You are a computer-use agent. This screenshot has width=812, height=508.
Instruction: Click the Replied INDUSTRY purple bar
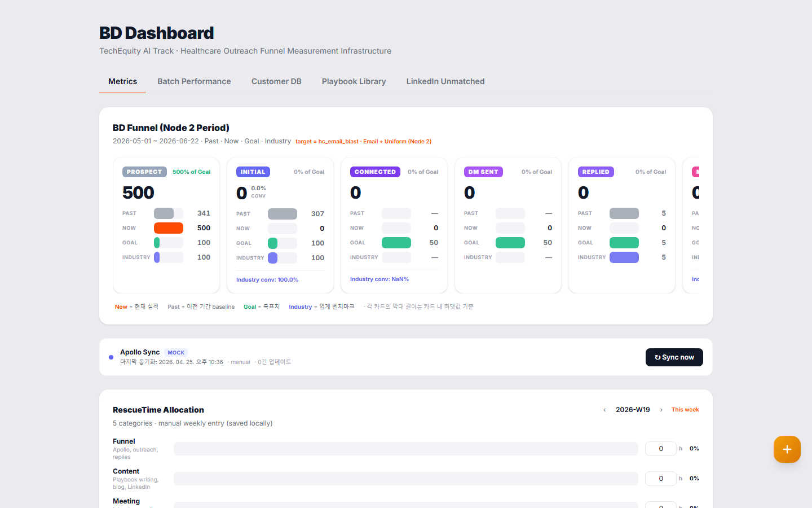(x=624, y=257)
